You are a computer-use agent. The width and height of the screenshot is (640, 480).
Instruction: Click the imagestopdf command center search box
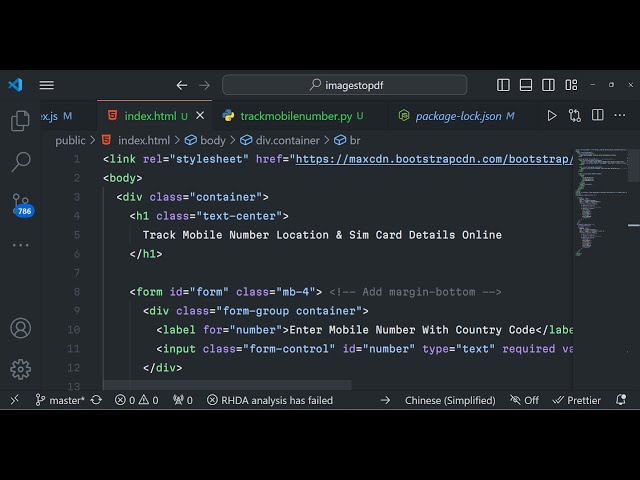(x=344, y=85)
